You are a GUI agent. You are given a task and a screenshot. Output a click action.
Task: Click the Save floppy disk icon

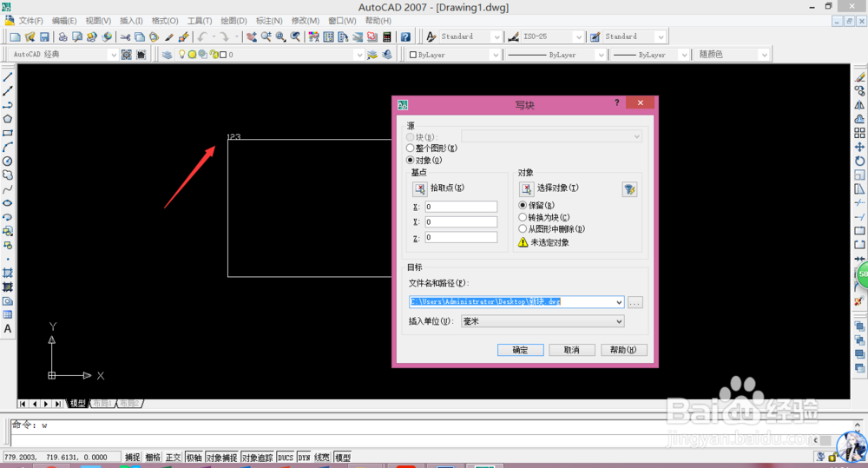[44, 36]
